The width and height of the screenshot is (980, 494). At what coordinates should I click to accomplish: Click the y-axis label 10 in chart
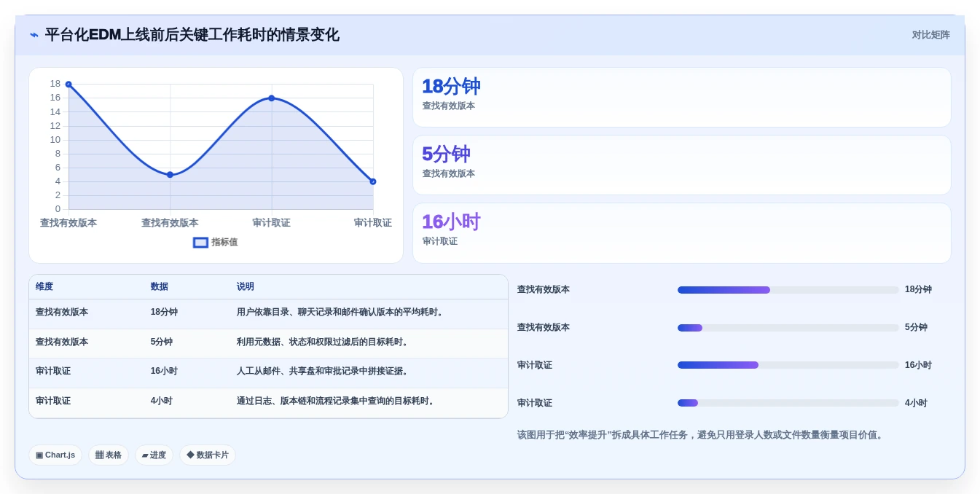pos(55,140)
